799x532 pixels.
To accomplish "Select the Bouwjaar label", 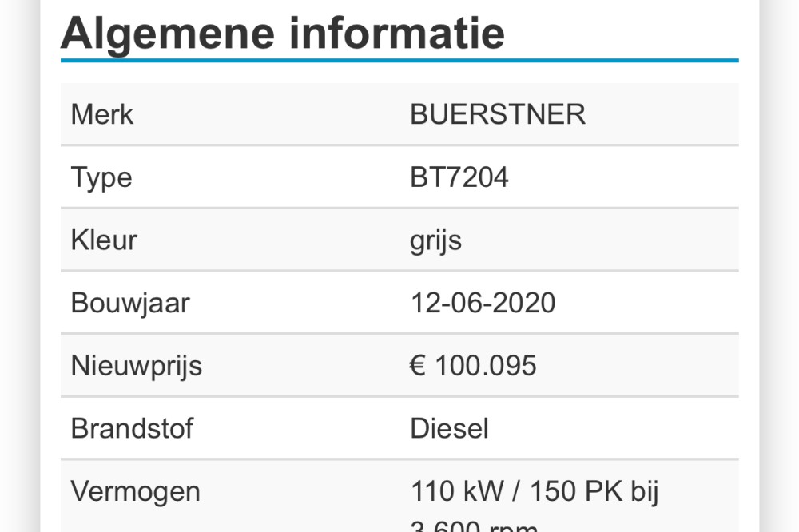I will tap(130, 304).
